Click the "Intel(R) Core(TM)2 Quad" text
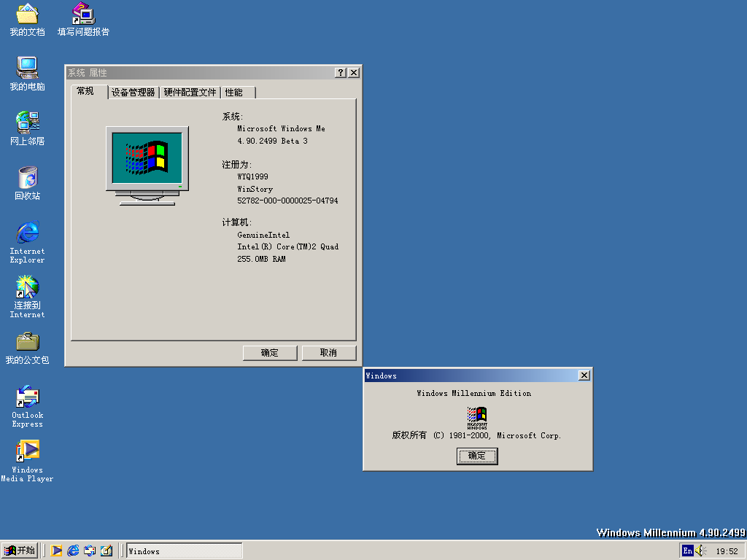Image resolution: width=747 pixels, height=560 pixels. click(x=287, y=246)
